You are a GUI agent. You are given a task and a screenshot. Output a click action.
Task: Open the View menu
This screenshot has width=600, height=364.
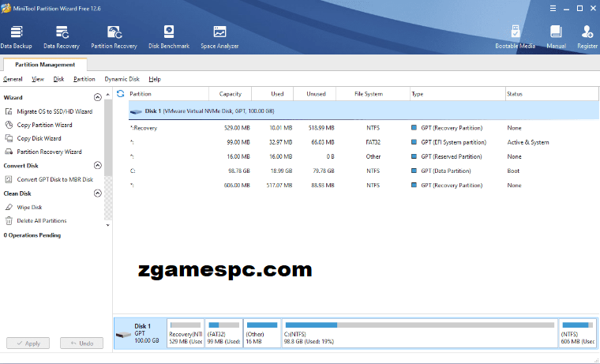point(38,79)
